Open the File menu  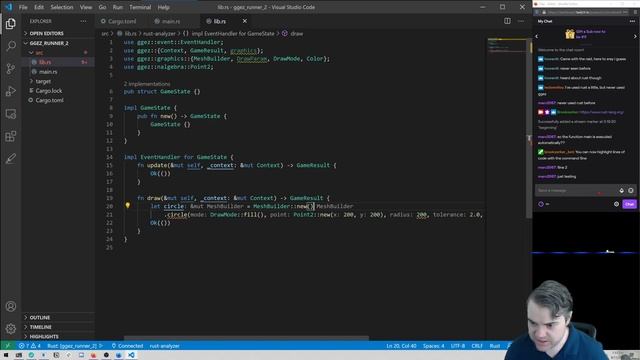pyautogui.click(x=23, y=7)
